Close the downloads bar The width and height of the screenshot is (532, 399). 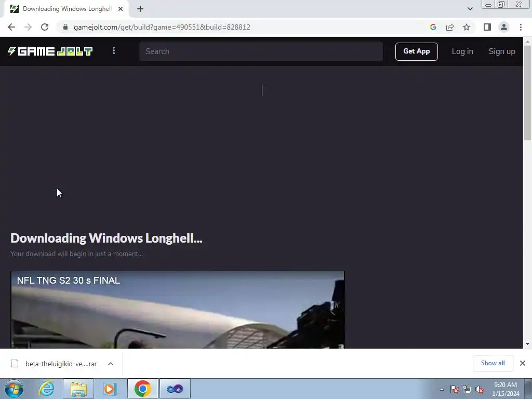coord(523,363)
